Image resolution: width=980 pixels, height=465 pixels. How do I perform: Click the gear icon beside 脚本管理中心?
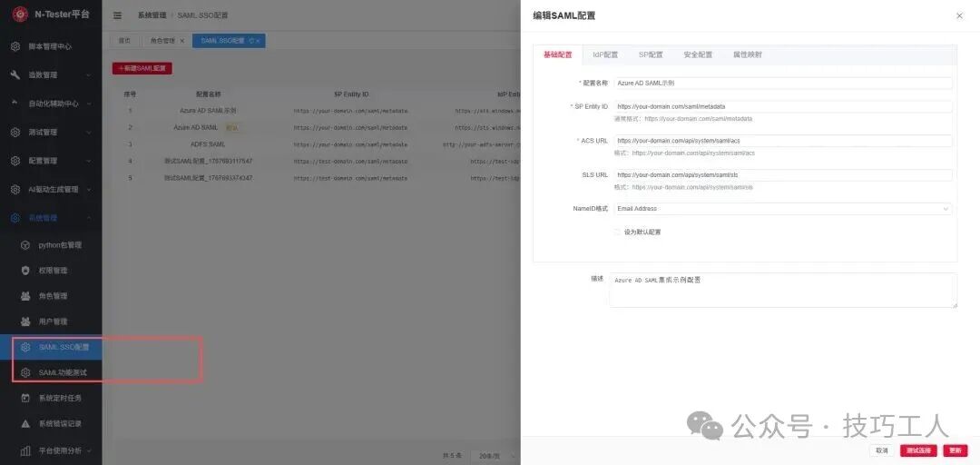tap(15, 46)
